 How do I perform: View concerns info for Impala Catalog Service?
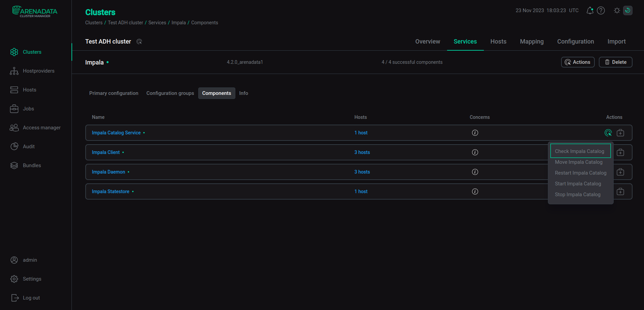tap(475, 133)
